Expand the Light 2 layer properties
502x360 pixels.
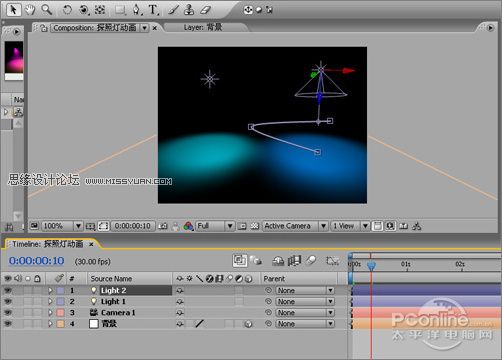pyautogui.click(x=50, y=291)
